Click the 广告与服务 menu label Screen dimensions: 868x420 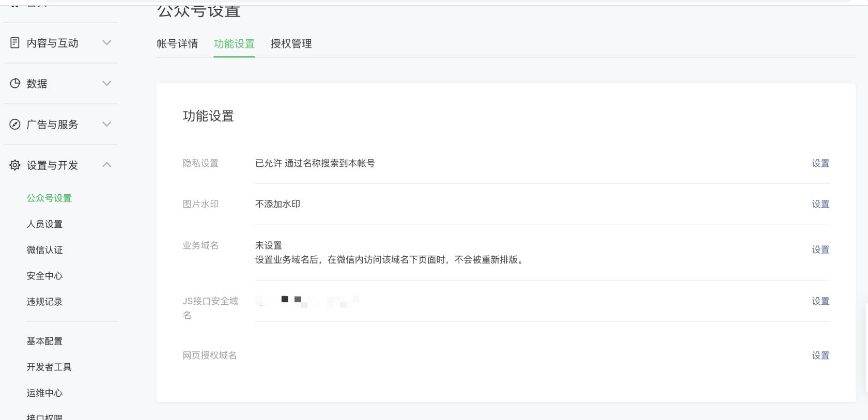point(52,125)
